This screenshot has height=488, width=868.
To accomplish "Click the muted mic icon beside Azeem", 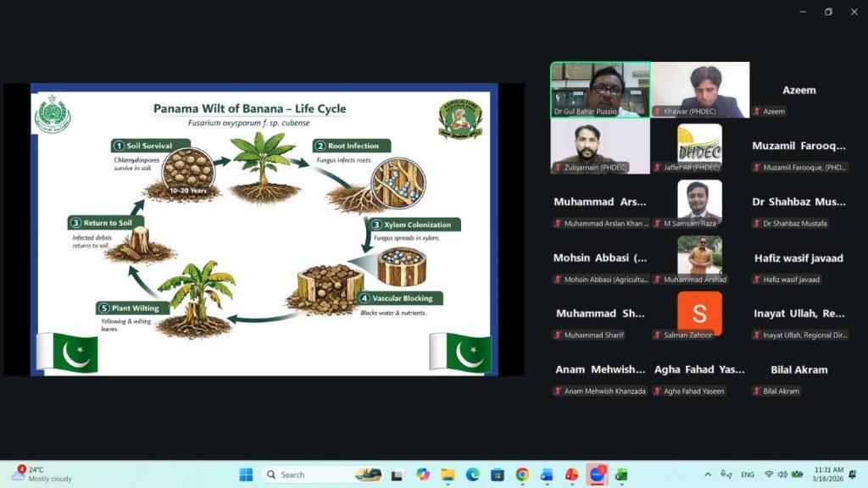I will click(x=756, y=112).
